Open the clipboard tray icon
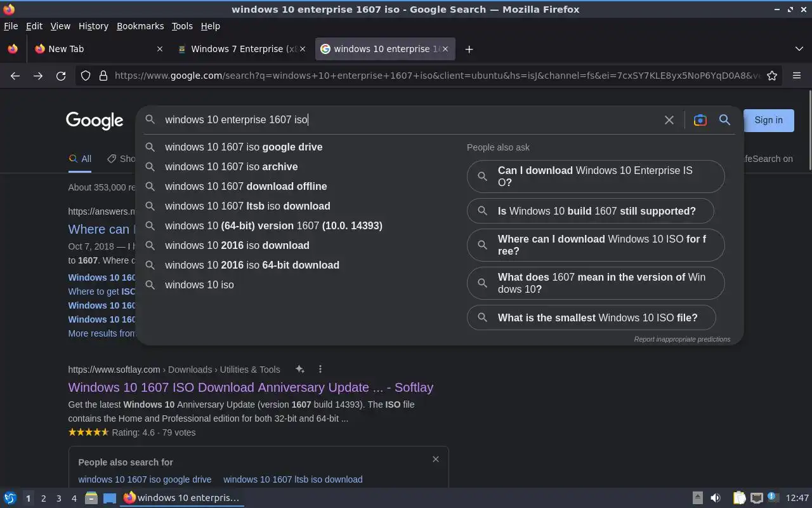The width and height of the screenshot is (812, 508). coord(739,498)
